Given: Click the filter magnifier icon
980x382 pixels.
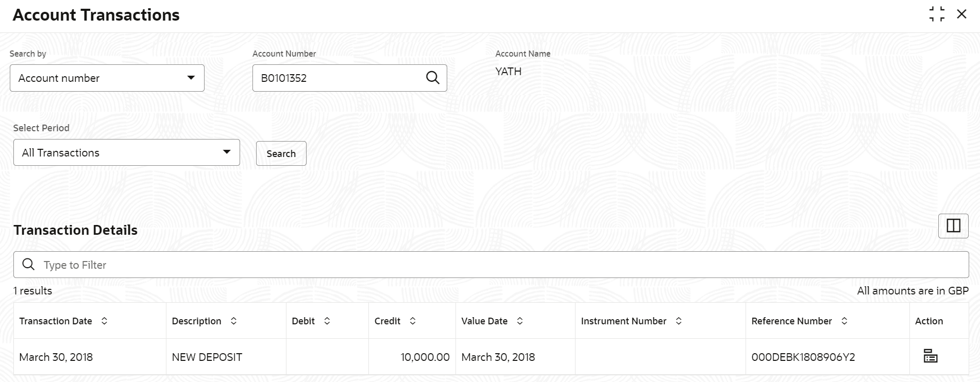Looking at the screenshot, I should 29,265.
